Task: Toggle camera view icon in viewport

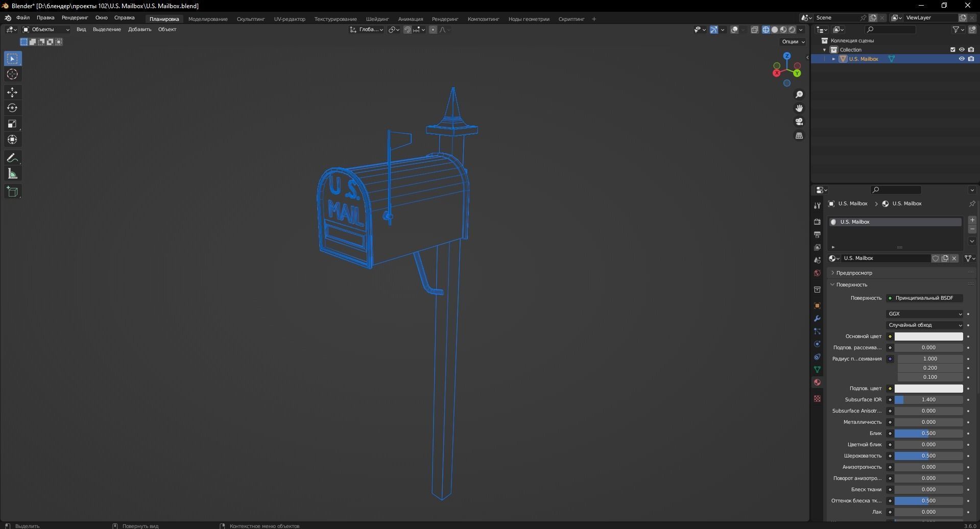Action: pos(799,122)
